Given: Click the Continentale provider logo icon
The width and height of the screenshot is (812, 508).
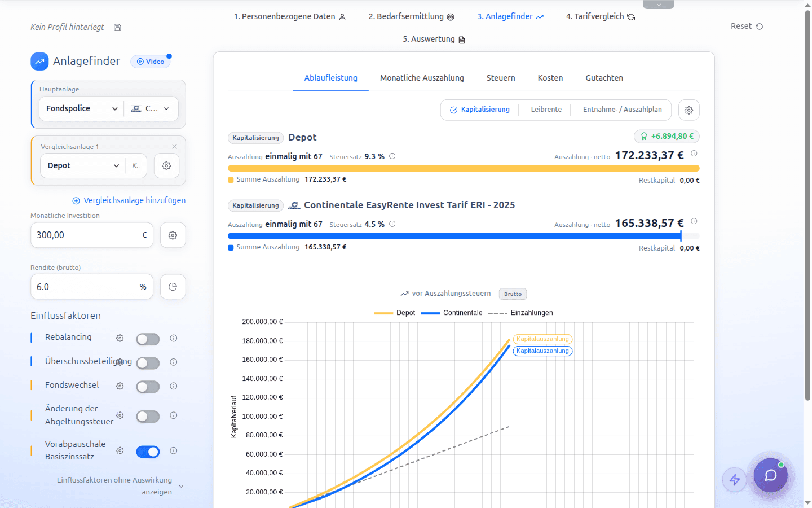Looking at the screenshot, I should point(294,205).
